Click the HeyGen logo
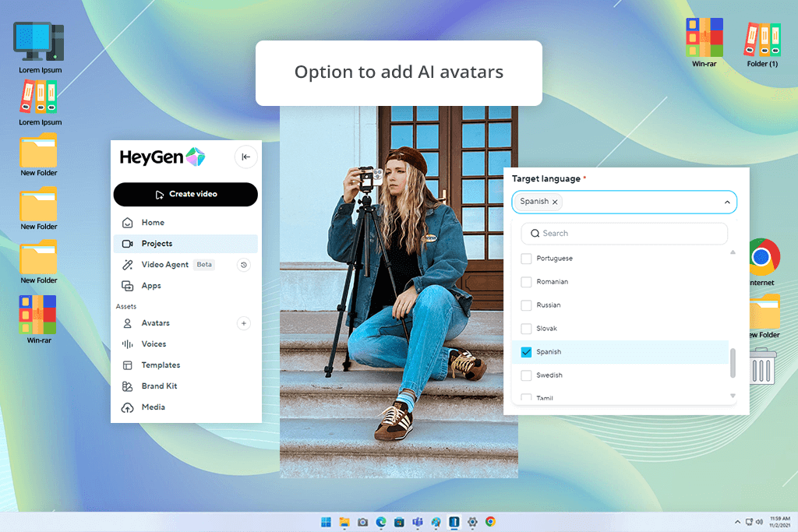The height and width of the screenshot is (532, 798). 162,157
